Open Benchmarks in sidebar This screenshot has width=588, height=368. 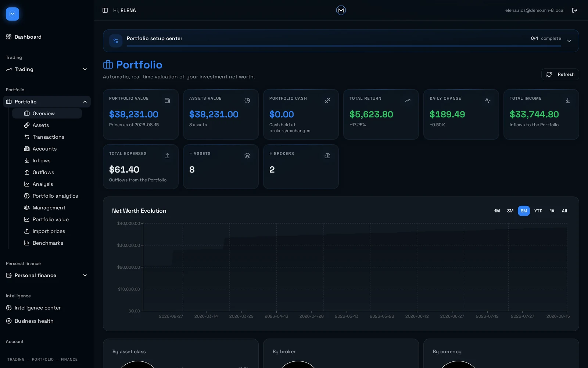coord(47,243)
